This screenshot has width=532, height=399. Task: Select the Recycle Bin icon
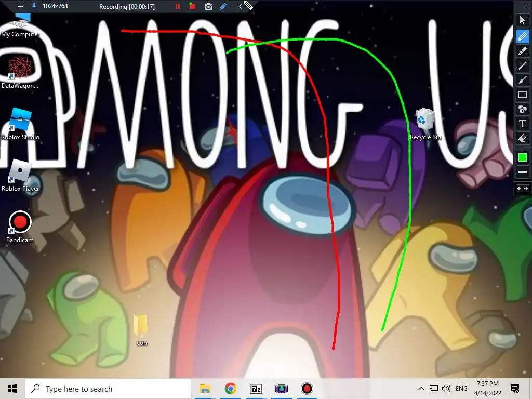(425, 124)
